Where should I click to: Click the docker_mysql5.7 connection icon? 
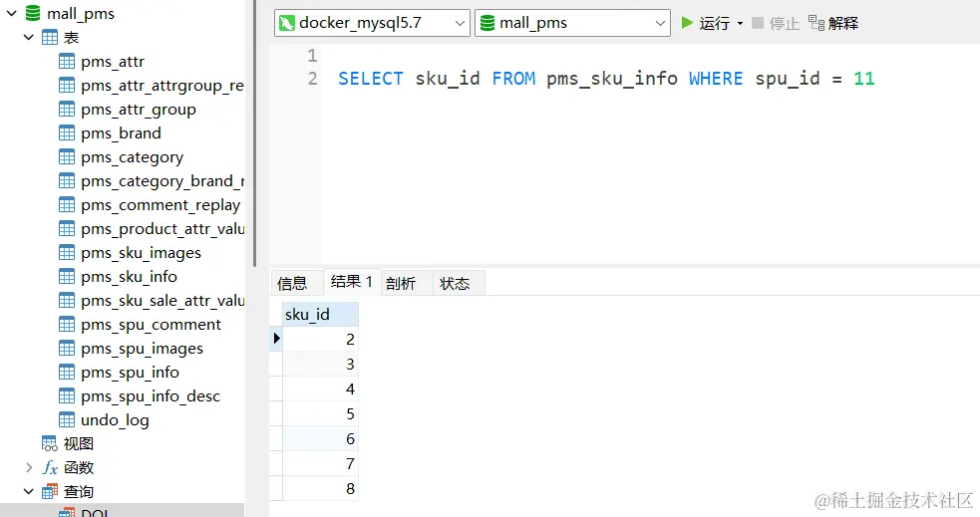[x=287, y=23]
